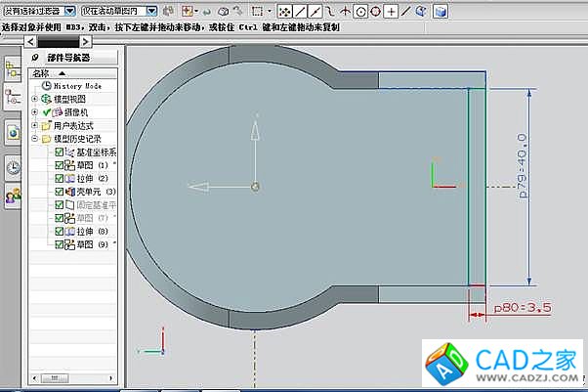Uncheck the 基准坐标系 feature checkbox
588x392 pixels.
60,152
